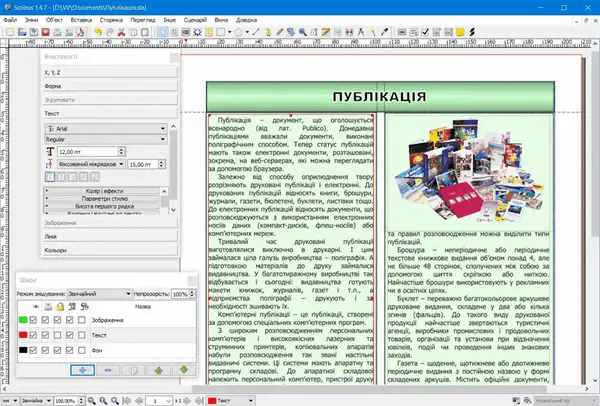The height and width of the screenshot is (406, 600).
Task: Open the Story Editor tool
Action: click(x=326, y=32)
